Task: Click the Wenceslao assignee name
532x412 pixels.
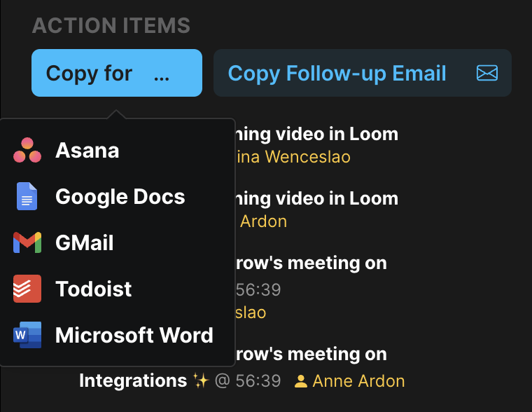Action: (307, 157)
